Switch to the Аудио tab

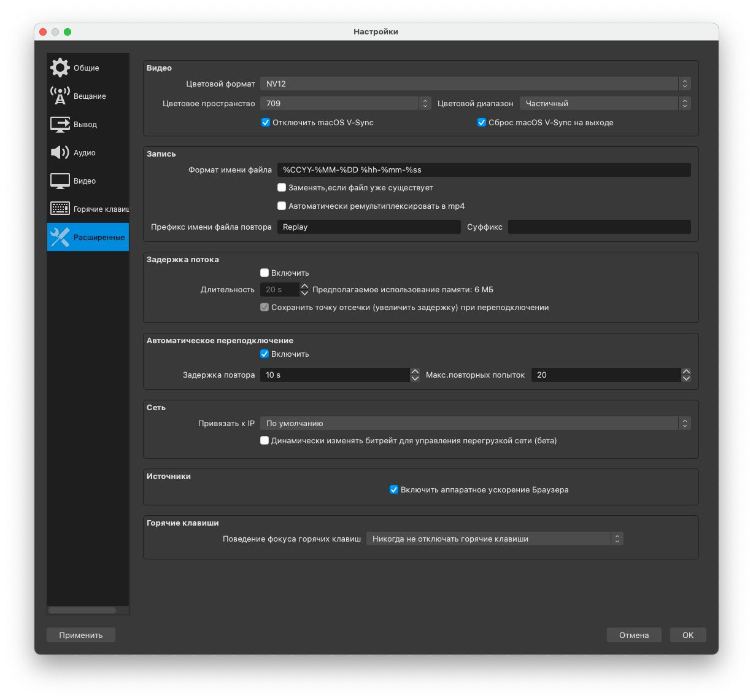tap(88, 152)
